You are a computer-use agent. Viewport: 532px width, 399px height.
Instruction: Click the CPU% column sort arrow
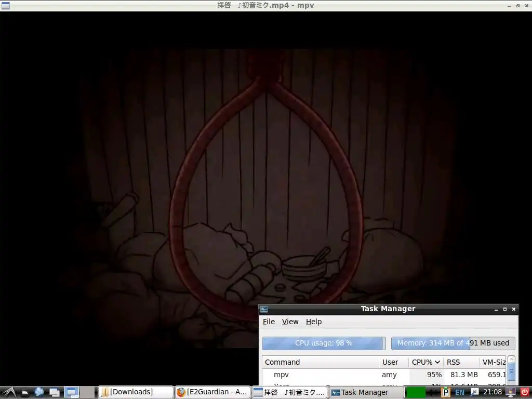437,362
